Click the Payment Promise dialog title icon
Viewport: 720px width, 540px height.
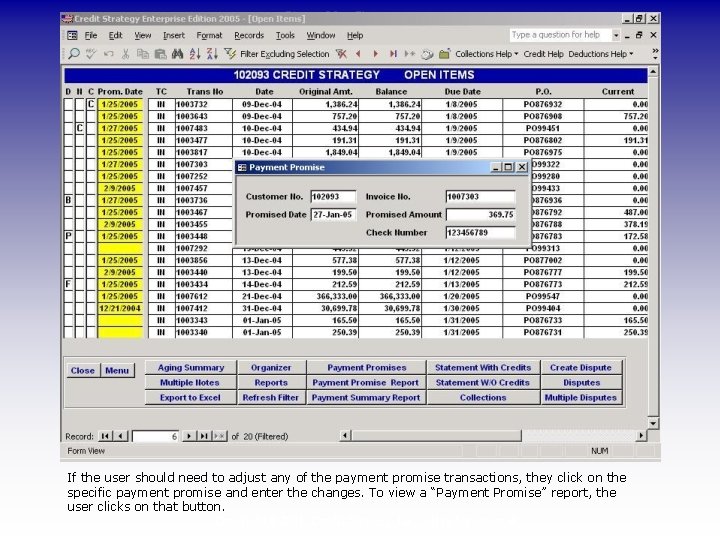242,168
